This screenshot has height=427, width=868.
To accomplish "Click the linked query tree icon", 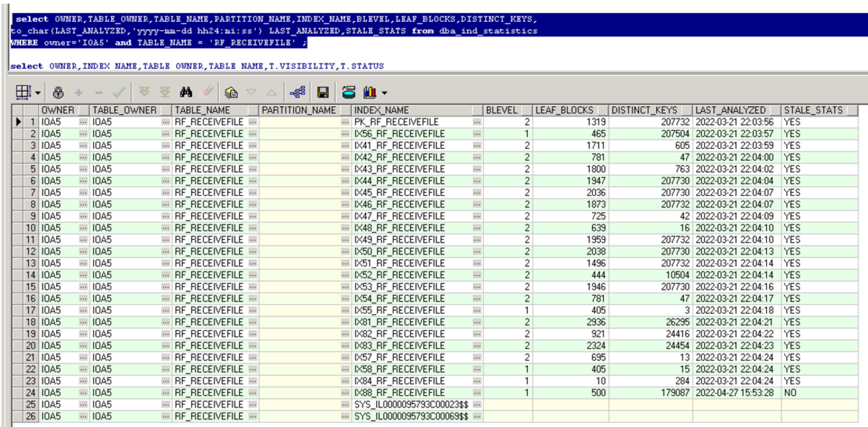I will 298,92.
